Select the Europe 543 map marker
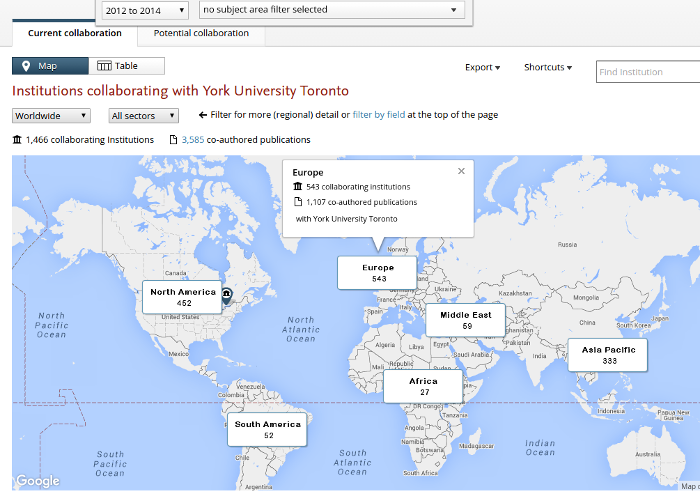This screenshot has width=700, height=503. click(x=377, y=273)
